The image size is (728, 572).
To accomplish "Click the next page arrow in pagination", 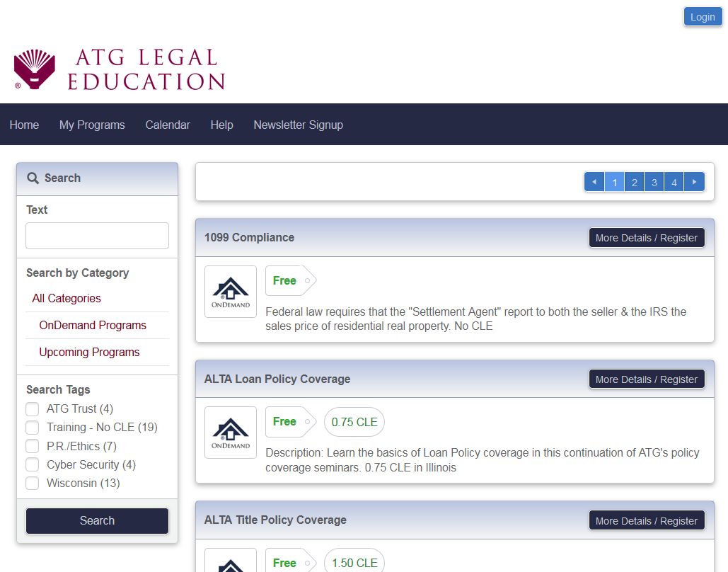I will (x=695, y=183).
